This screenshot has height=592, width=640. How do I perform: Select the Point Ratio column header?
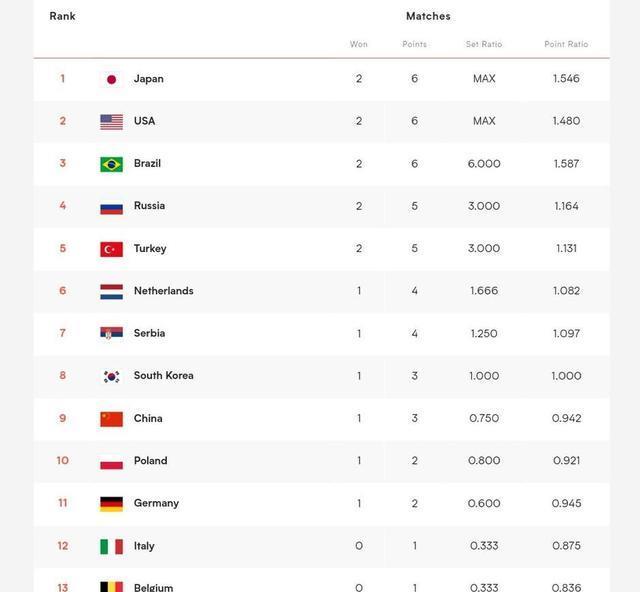pos(566,44)
